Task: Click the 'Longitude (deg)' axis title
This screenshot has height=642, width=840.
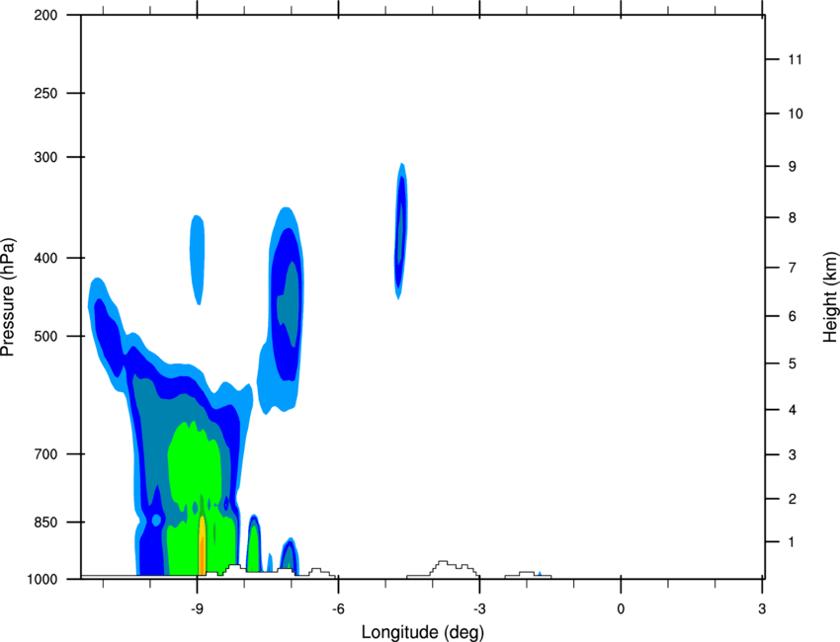Action: (x=423, y=632)
